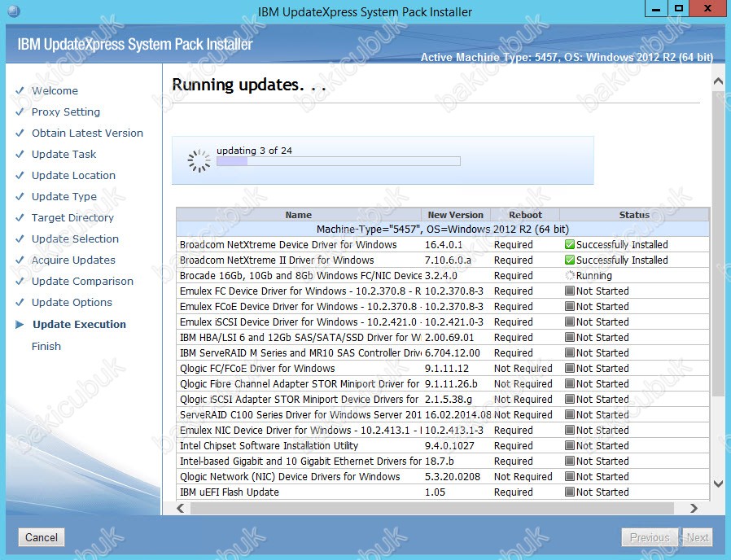Open the Welcome step
The height and width of the screenshot is (560, 731).
pyautogui.click(x=55, y=90)
